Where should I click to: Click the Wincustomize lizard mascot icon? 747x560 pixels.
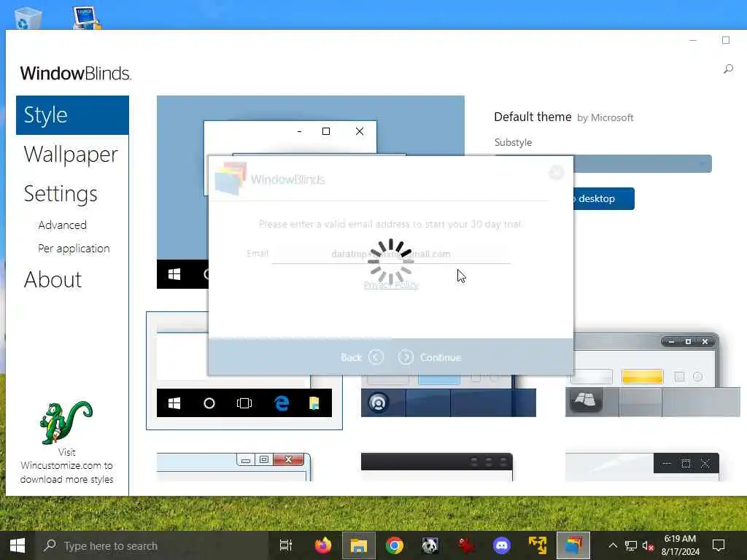tap(66, 422)
